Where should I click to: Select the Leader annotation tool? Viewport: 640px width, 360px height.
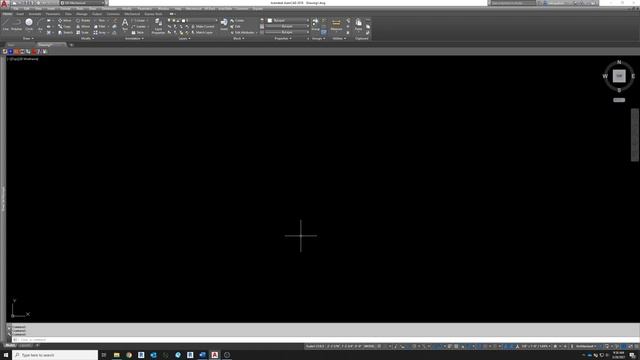(139, 27)
